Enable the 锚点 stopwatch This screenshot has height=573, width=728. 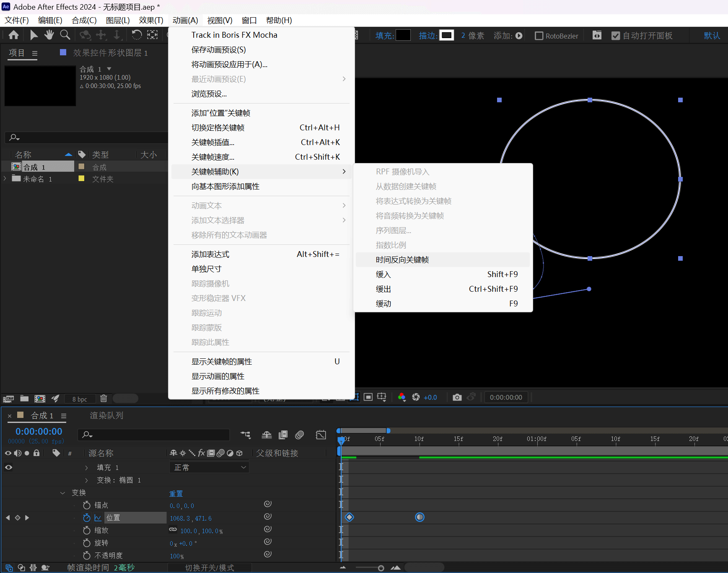point(87,506)
